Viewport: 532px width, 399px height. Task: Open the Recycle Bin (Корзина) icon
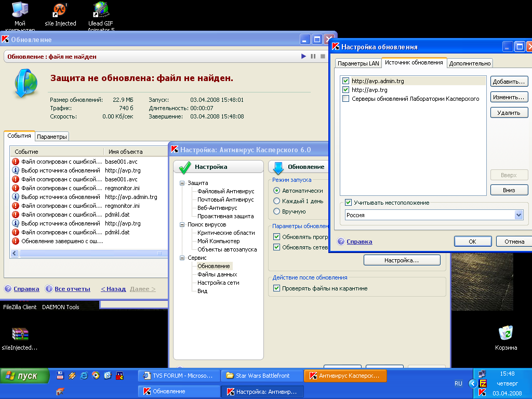click(x=506, y=333)
